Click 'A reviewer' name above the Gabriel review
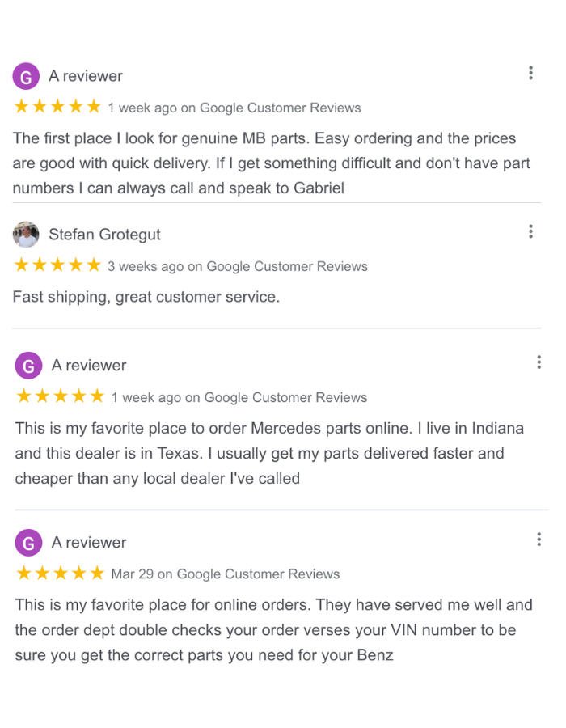Viewport: 566px width, 728px height. pyautogui.click(x=86, y=76)
